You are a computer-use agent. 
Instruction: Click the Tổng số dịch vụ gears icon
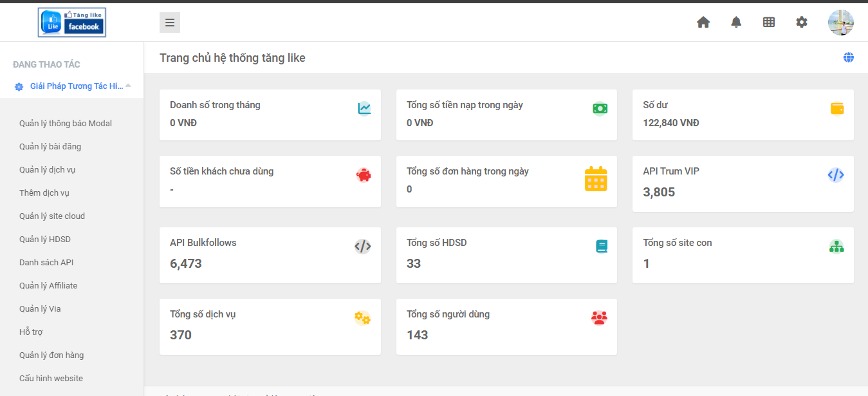pyautogui.click(x=362, y=318)
